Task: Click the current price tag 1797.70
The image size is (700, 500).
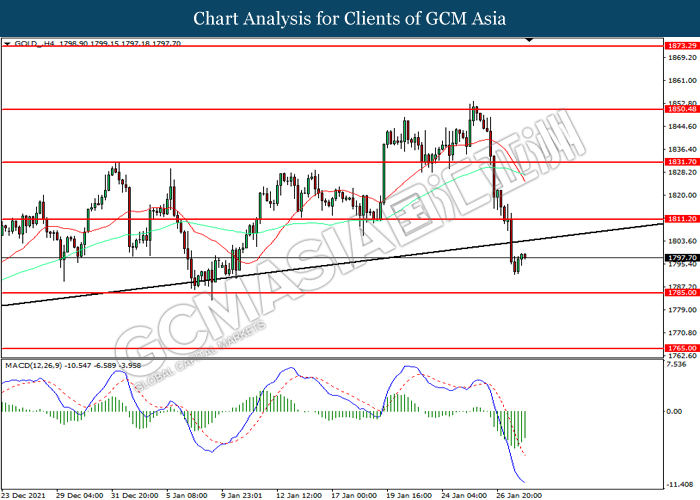Action: (682, 258)
